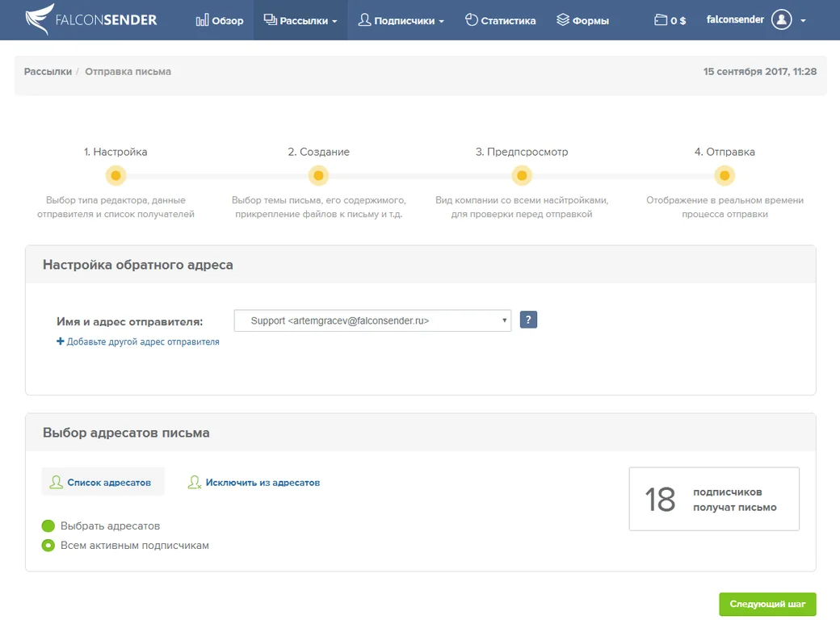
Task: Go to Рассылки in the breadcrumb
Action: pyautogui.click(x=48, y=72)
